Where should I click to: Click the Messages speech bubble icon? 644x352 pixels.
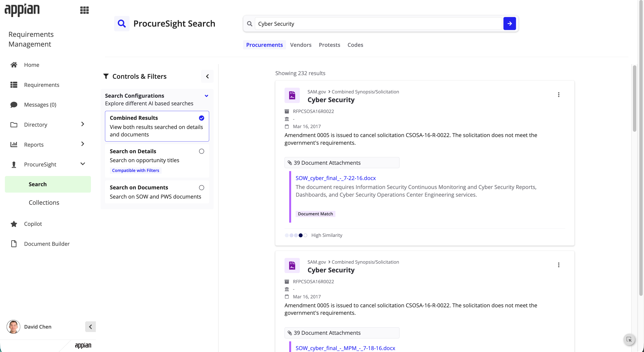pyautogui.click(x=14, y=104)
